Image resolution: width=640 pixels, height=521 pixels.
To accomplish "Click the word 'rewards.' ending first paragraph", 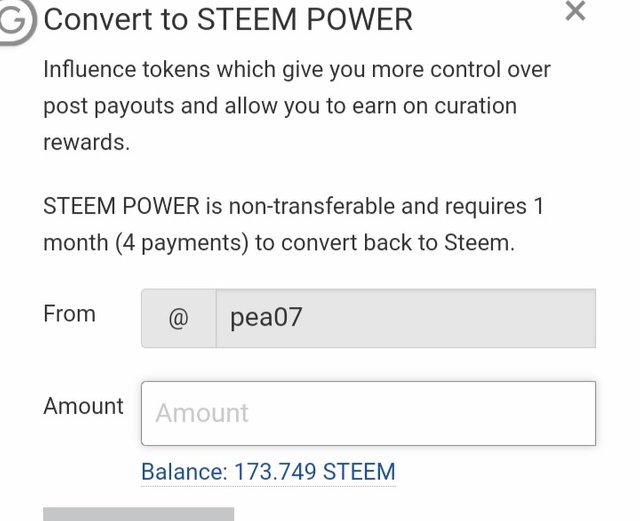I will 87,142.
